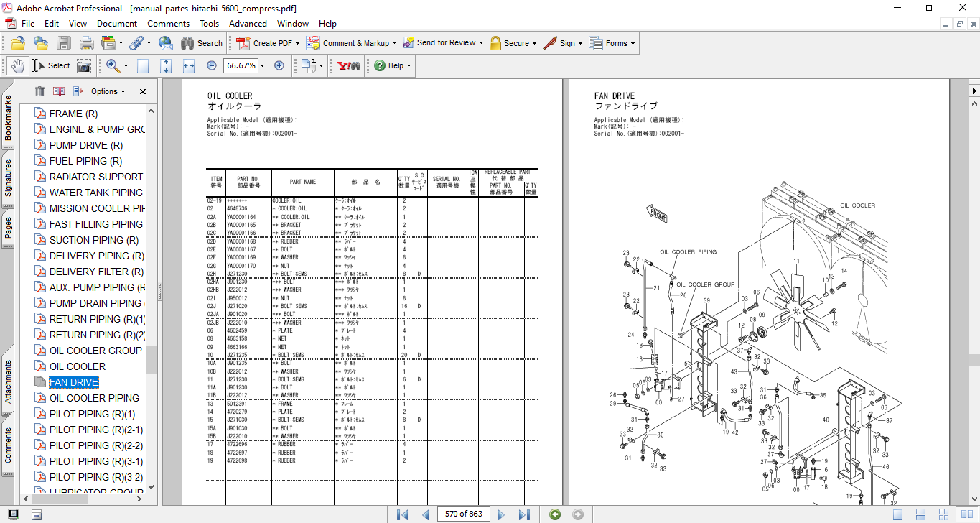The height and width of the screenshot is (523, 980).
Task: Go to the last page
Action: (x=524, y=514)
